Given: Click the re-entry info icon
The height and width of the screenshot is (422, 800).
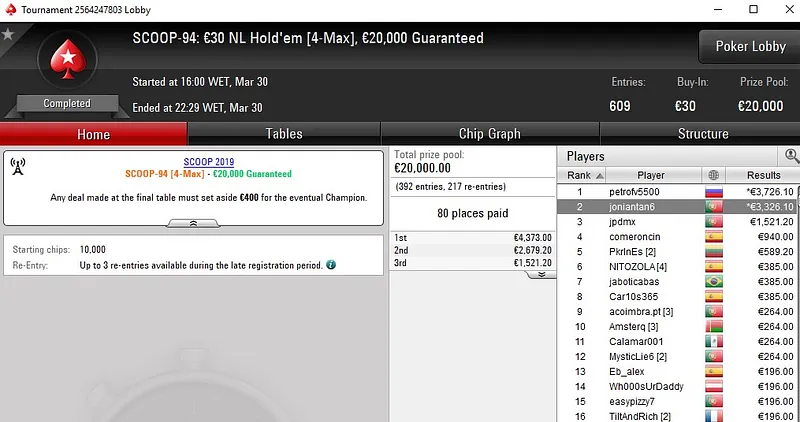Looking at the screenshot, I should (331, 265).
